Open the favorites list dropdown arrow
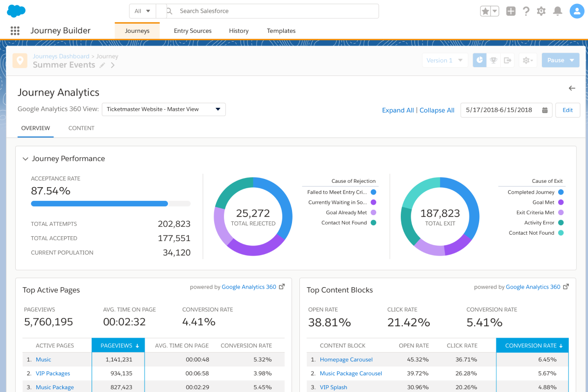588x392 pixels. pos(495,11)
